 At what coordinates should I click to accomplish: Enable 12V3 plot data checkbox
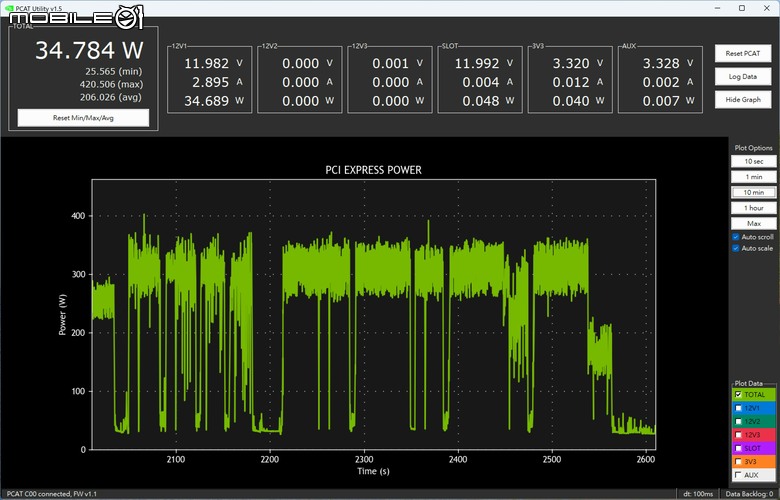click(x=738, y=435)
